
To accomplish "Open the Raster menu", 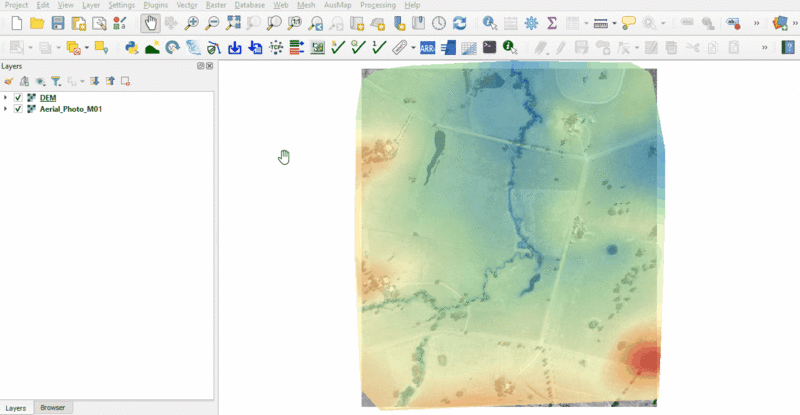I will click(215, 5).
